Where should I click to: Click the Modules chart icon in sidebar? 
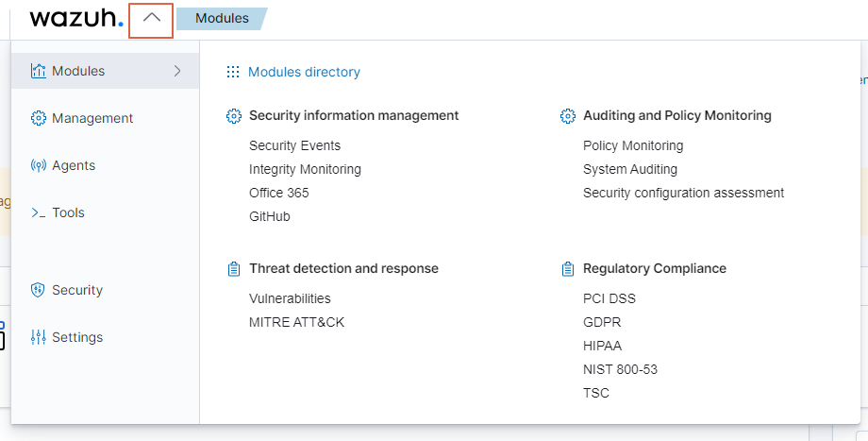38,71
